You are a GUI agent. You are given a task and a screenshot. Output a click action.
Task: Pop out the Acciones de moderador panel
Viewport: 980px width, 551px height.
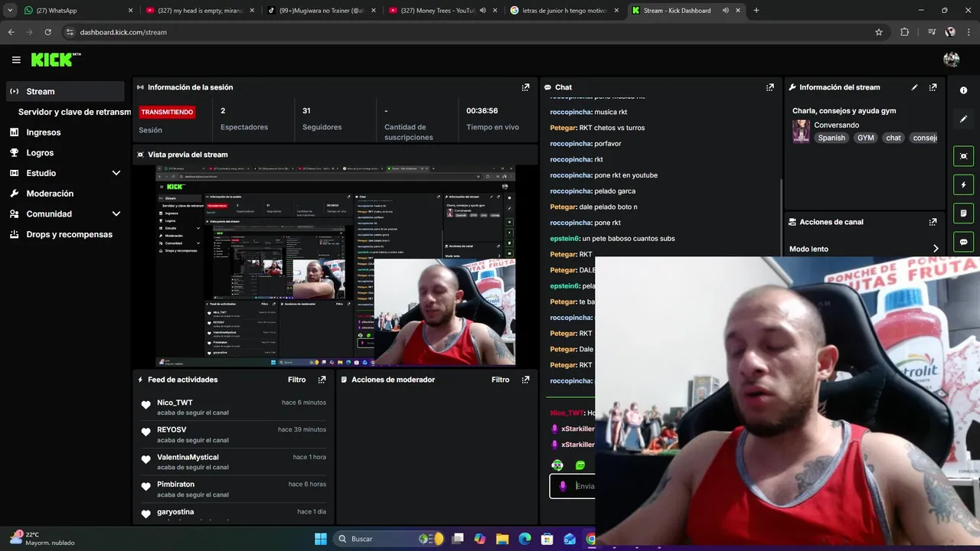click(x=525, y=380)
